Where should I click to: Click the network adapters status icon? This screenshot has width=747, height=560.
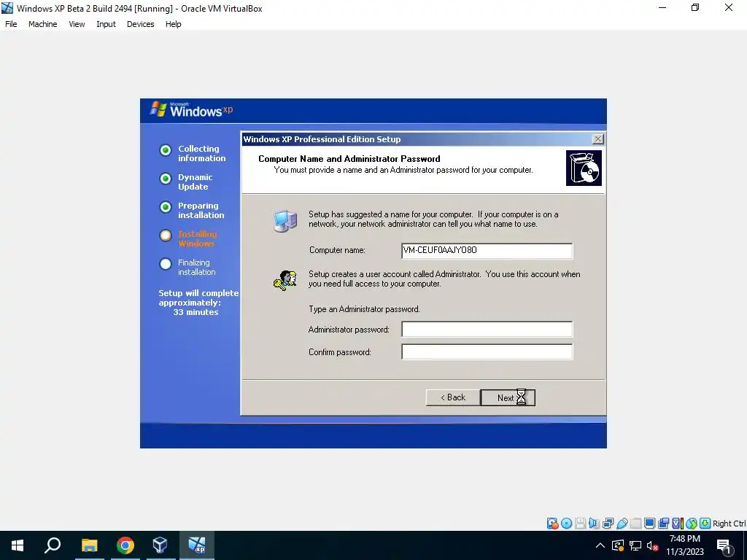pyautogui.click(x=608, y=524)
